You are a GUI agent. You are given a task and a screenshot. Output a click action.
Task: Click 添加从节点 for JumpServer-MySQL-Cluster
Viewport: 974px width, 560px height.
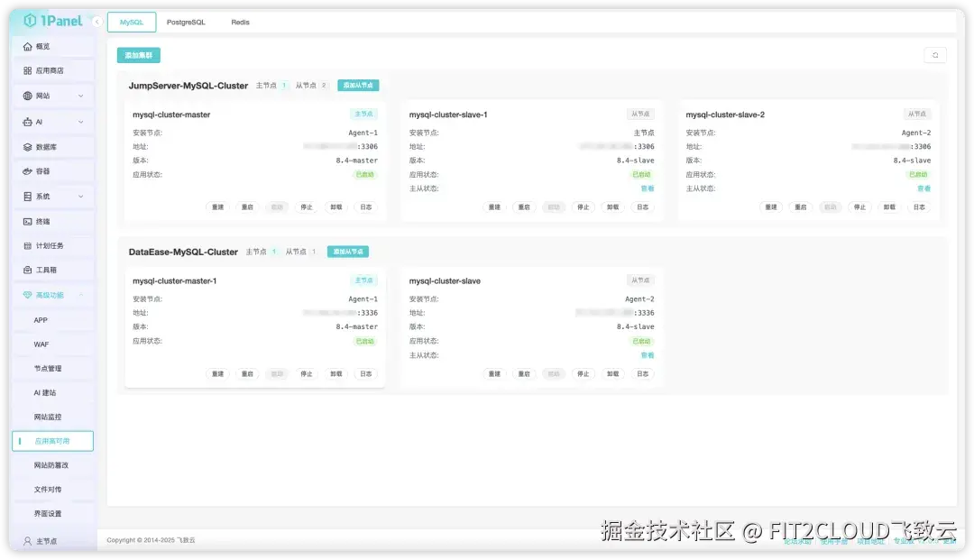358,86
